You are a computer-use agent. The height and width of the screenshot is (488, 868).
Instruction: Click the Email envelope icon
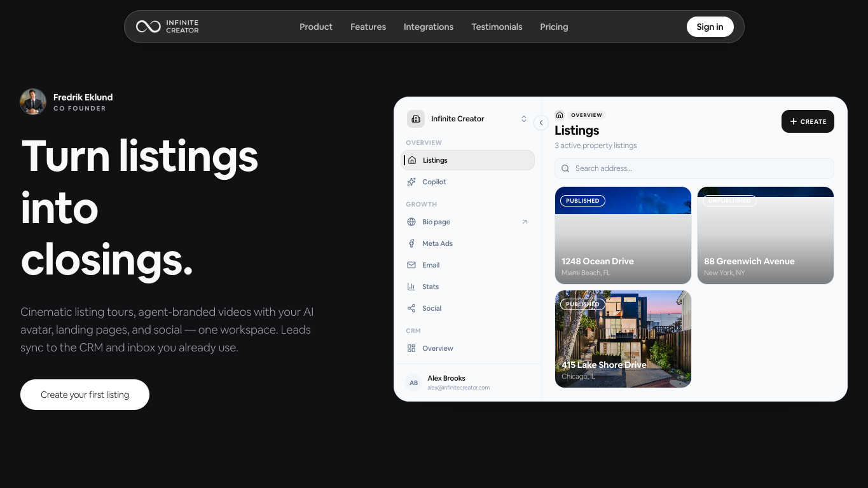[x=411, y=265]
